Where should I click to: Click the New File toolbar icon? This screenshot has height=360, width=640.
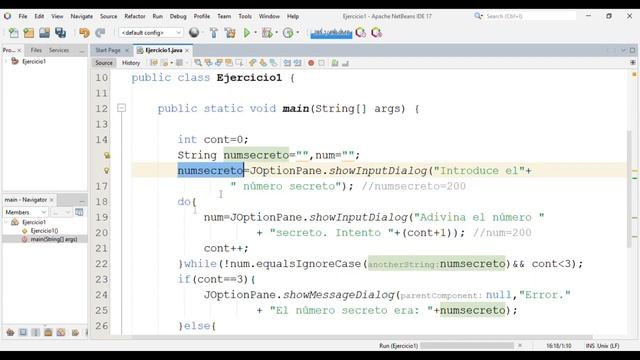coord(13,33)
